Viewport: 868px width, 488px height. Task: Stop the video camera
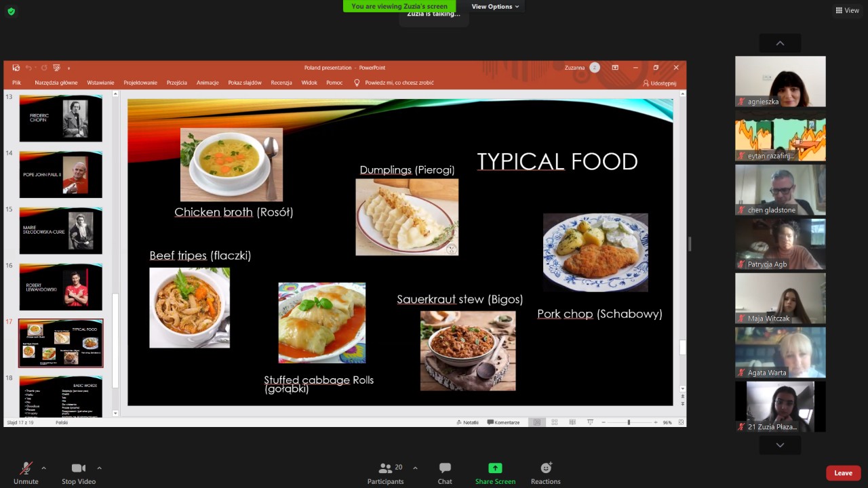(x=79, y=472)
